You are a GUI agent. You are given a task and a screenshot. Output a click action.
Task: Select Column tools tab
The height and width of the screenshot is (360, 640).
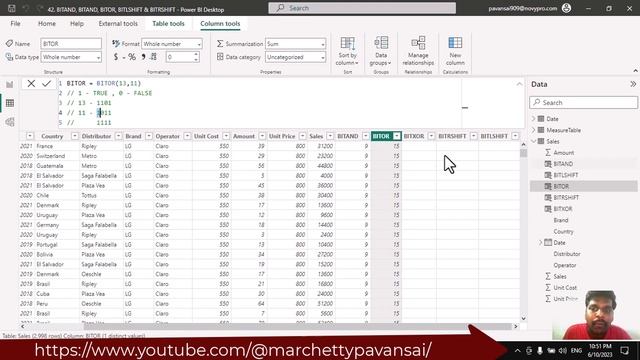(x=220, y=24)
